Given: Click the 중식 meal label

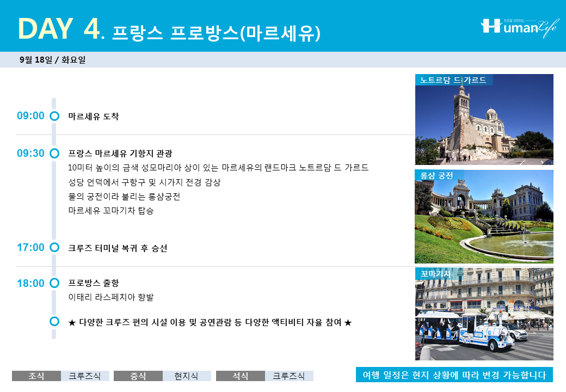Looking at the screenshot, I should click(x=138, y=376).
